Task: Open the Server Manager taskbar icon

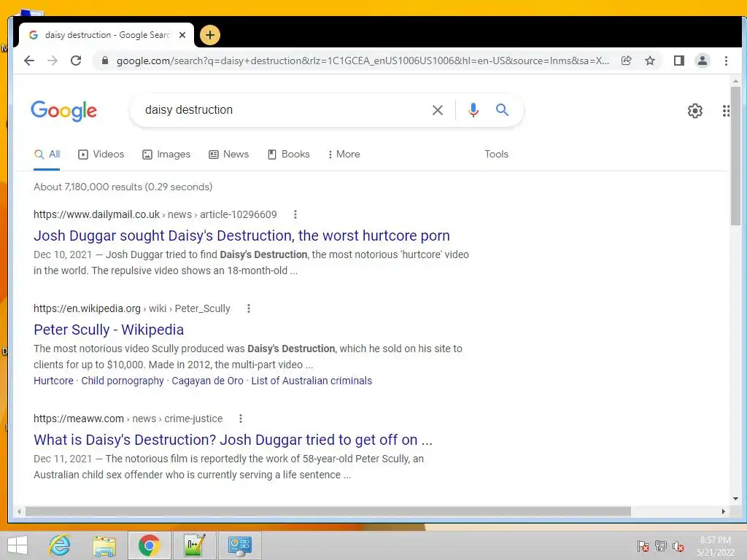Action: [x=239, y=545]
